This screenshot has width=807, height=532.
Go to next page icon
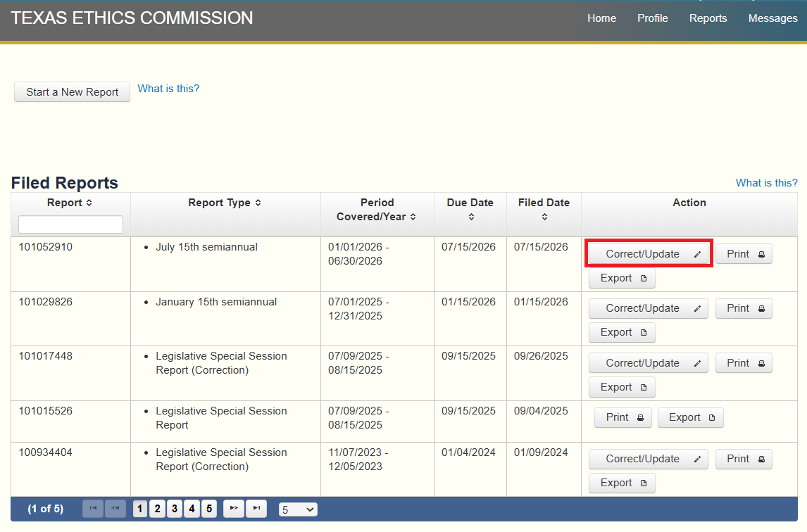(234, 508)
